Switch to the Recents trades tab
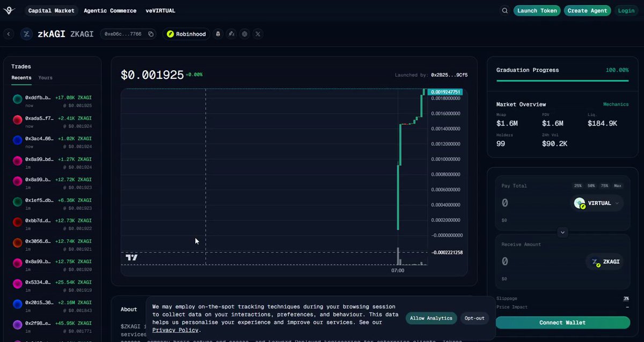This screenshot has height=342, width=644. tap(21, 78)
